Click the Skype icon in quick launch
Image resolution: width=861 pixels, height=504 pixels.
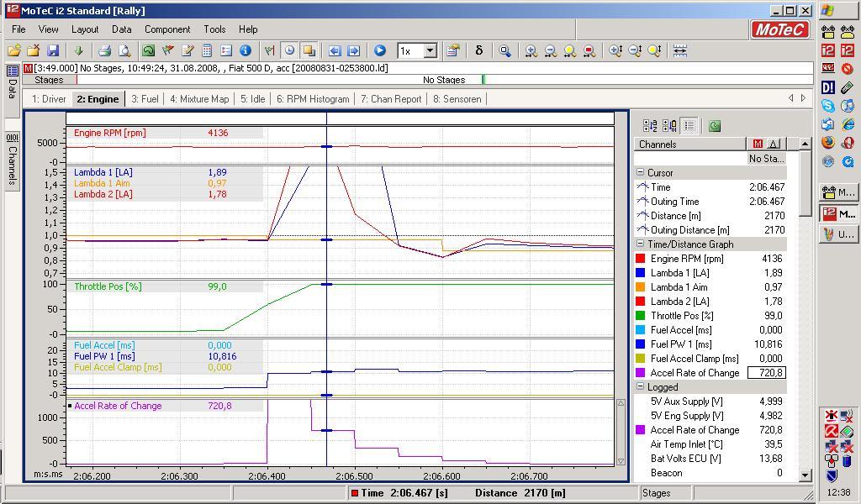828,105
